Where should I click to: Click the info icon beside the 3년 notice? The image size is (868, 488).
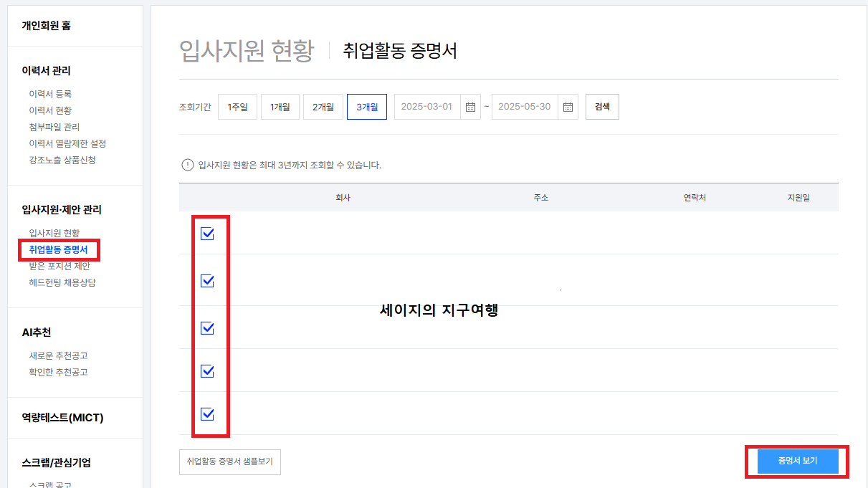click(187, 165)
